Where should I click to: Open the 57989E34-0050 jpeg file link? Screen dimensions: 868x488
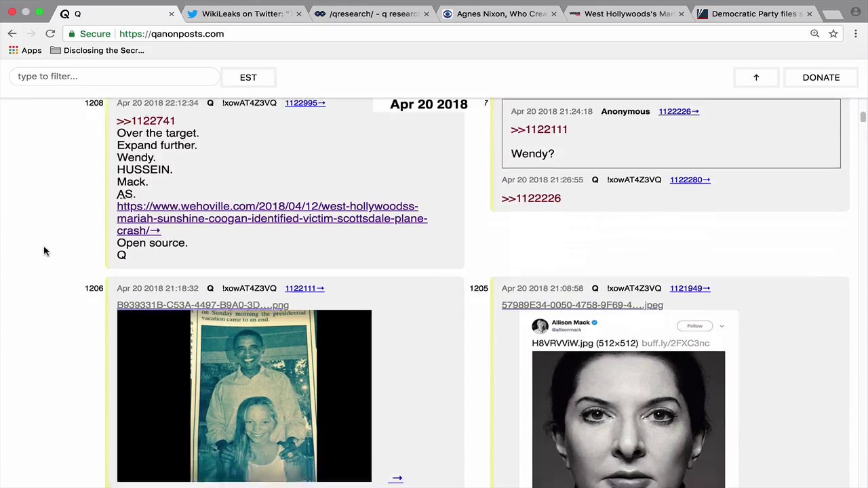click(583, 305)
